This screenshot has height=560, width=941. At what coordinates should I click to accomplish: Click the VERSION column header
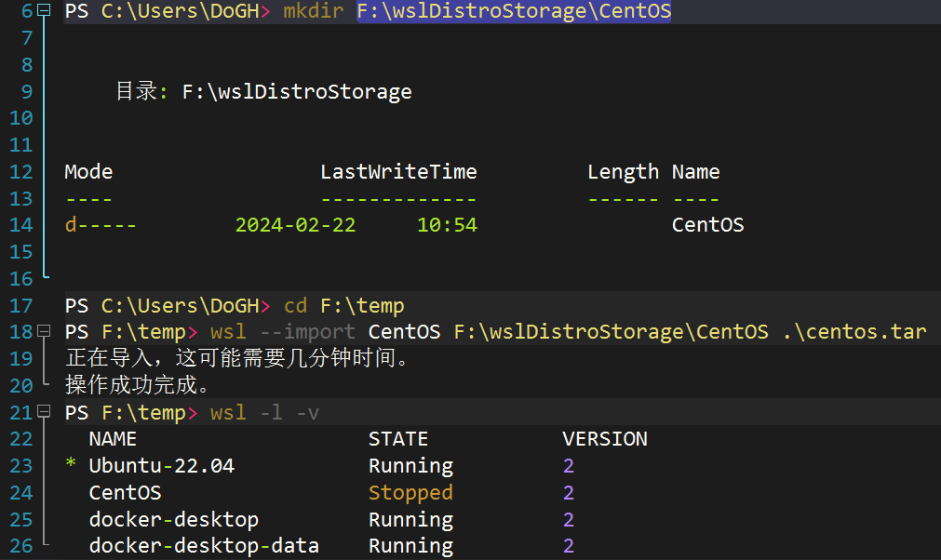click(x=605, y=439)
